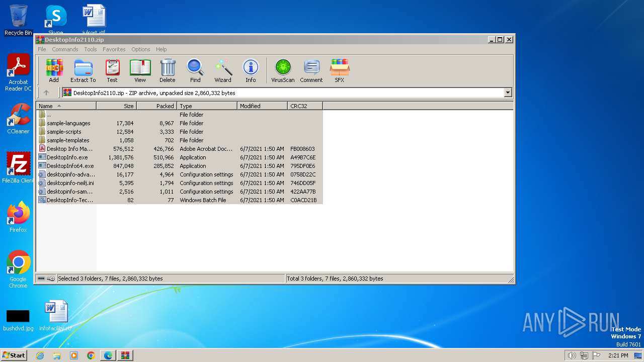Open Internet Explorer from taskbar
The height and width of the screenshot is (362, 644).
point(40,355)
